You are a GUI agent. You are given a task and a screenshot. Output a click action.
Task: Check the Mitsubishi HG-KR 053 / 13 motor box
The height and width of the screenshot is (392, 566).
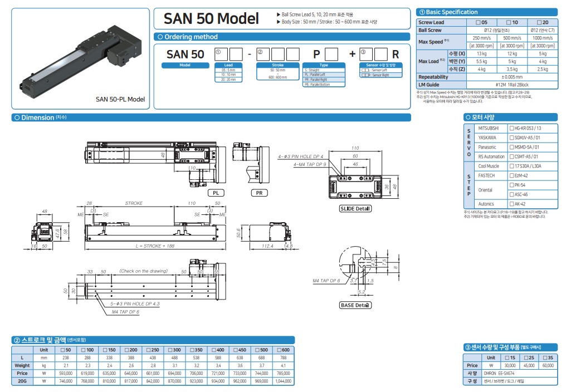pyautogui.click(x=511, y=128)
